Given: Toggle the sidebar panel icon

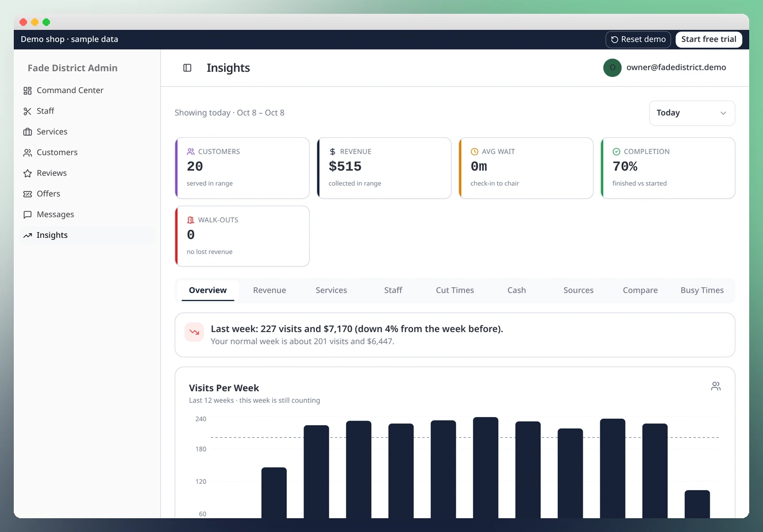Looking at the screenshot, I should [x=187, y=68].
